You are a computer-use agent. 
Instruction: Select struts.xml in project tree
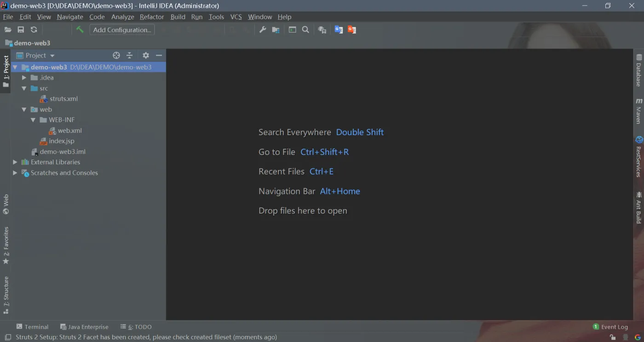coord(63,99)
